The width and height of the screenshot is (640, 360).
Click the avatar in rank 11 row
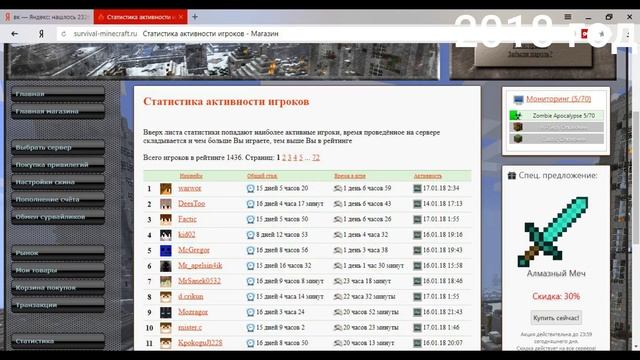click(x=166, y=343)
